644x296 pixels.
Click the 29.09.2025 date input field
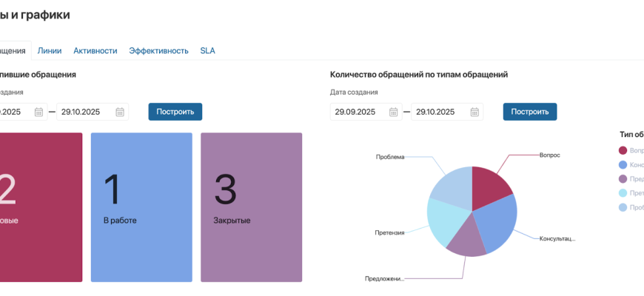[x=357, y=112]
